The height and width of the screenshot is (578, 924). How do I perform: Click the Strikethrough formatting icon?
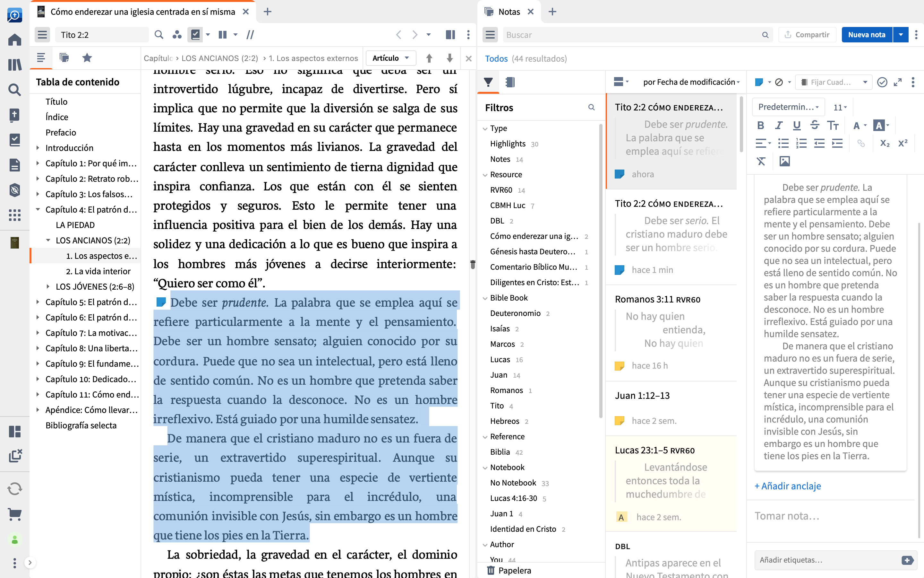tap(814, 125)
